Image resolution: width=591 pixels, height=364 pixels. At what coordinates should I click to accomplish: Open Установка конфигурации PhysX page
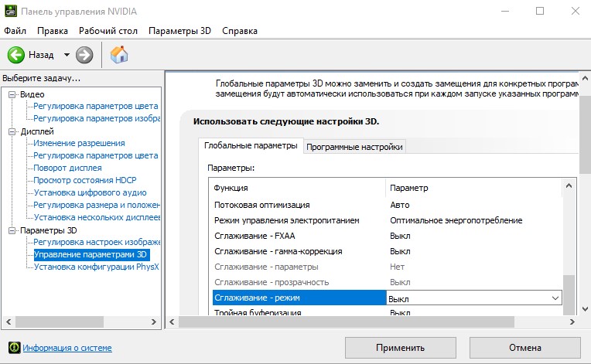[97, 267]
